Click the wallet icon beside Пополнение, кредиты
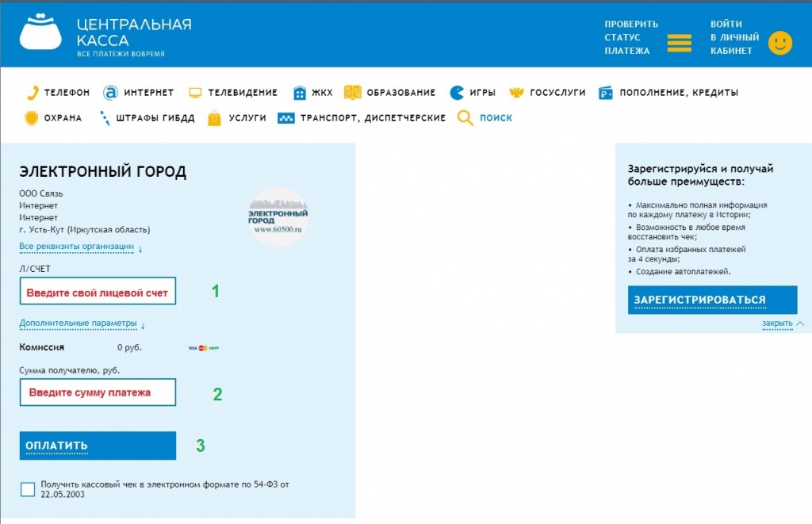This screenshot has height=524, width=812. coord(606,94)
